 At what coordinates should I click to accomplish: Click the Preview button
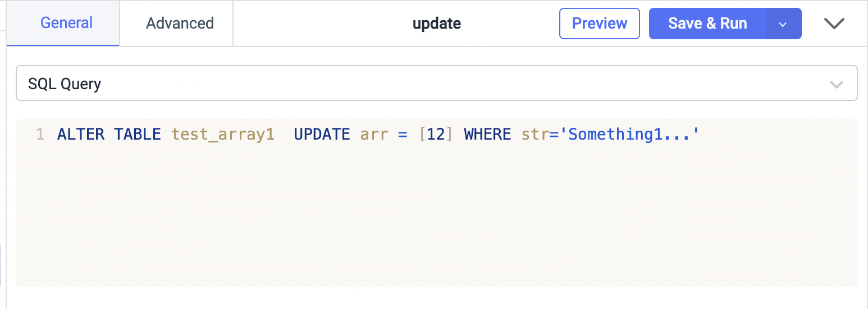tap(599, 24)
